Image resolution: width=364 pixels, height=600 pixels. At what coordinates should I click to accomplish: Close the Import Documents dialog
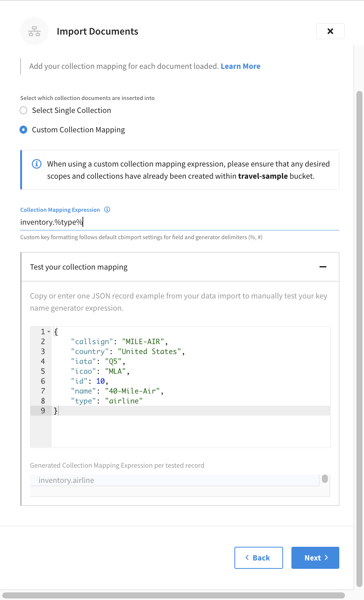pos(330,31)
